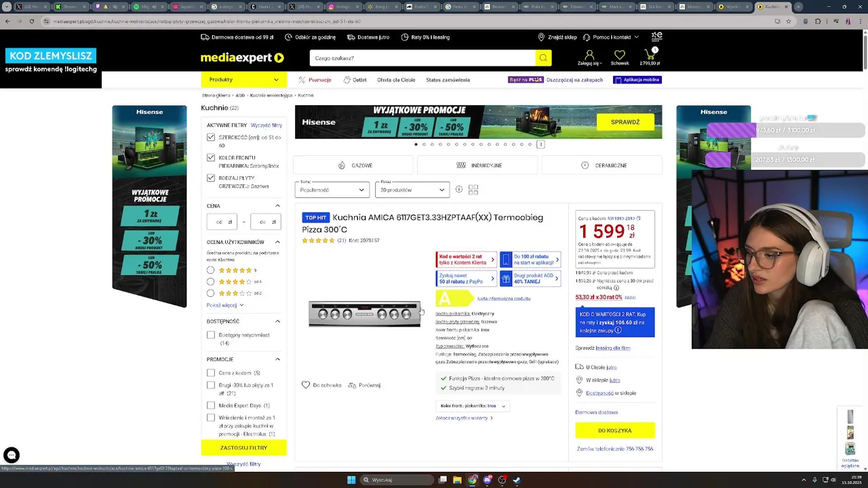
Task: Select the INDUKCYJNE category tab
Action: (479, 165)
